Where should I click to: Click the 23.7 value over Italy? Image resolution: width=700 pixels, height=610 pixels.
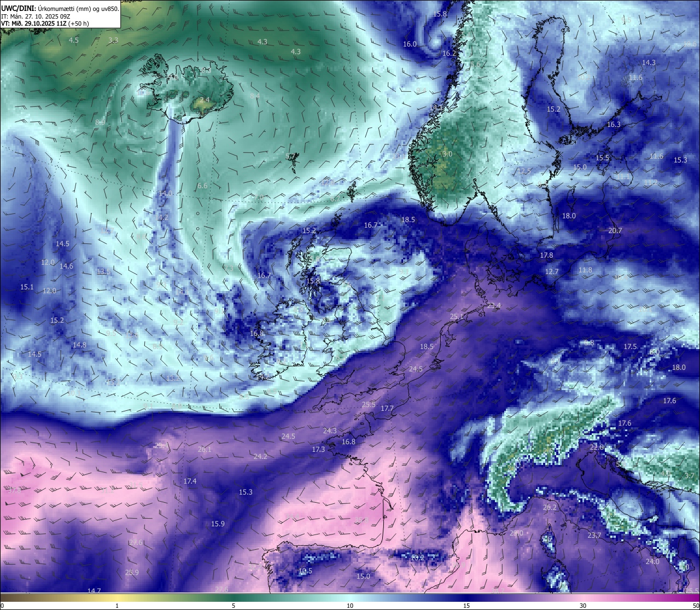pyautogui.click(x=594, y=536)
